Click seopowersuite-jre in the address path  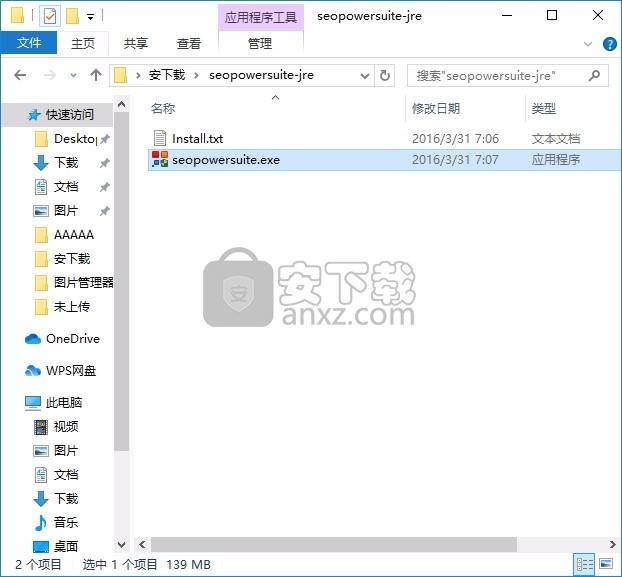coord(261,75)
